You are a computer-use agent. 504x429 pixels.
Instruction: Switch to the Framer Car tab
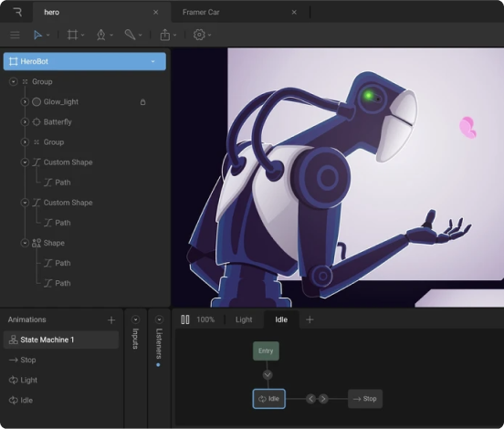pos(201,12)
